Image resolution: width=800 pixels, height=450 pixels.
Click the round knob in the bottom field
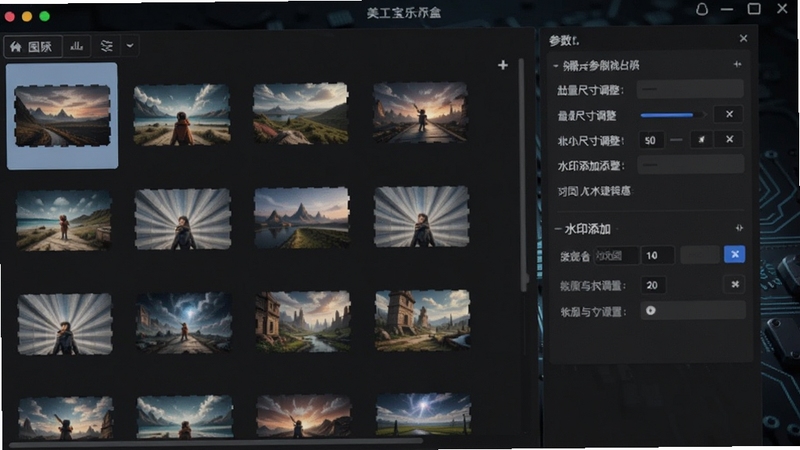click(651, 310)
